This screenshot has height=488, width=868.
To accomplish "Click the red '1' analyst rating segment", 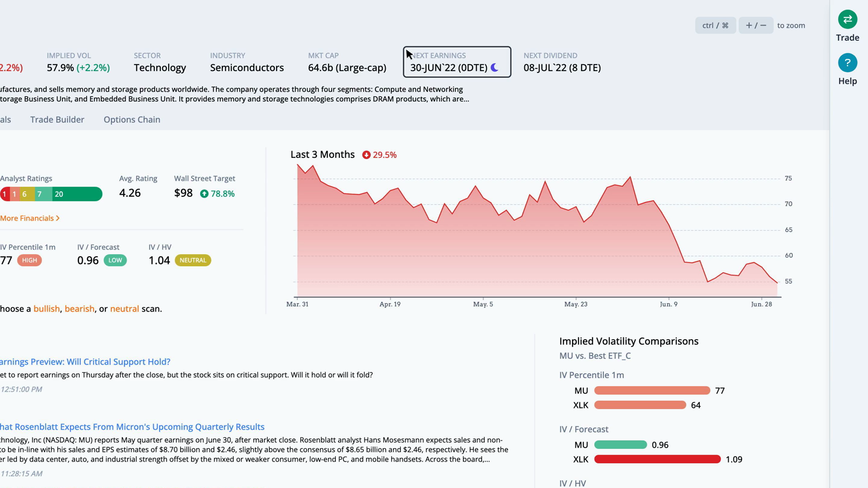I will (x=4, y=194).
